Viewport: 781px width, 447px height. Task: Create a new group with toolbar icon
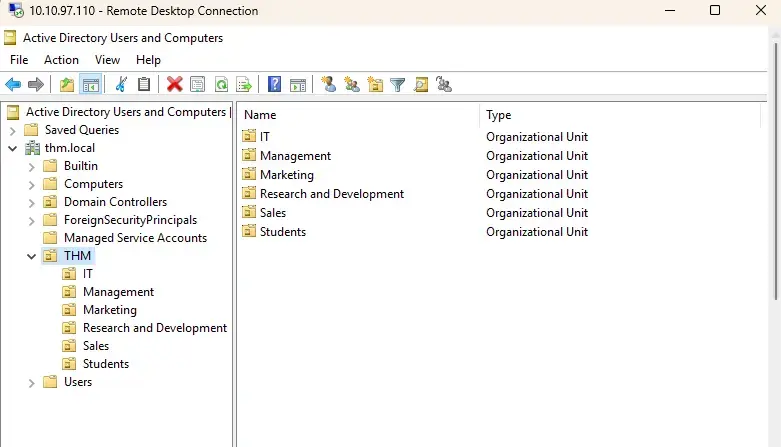pyautogui.click(x=352, y=85)
